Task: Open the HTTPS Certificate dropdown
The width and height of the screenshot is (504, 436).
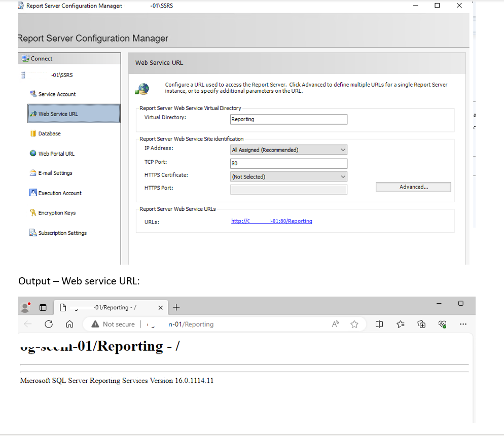Action: [289, 177]
